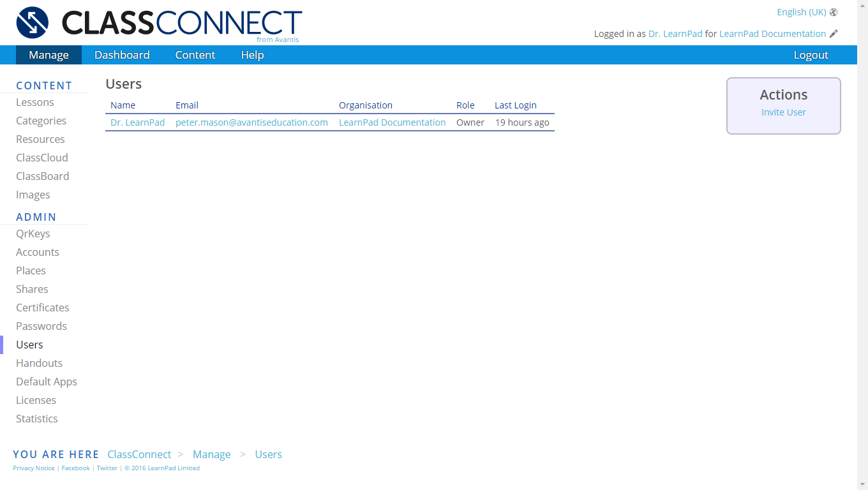Click ClassConnect in the breadcrumb
The width and height of the screenshot is (868, 490).
coord(139,454)
